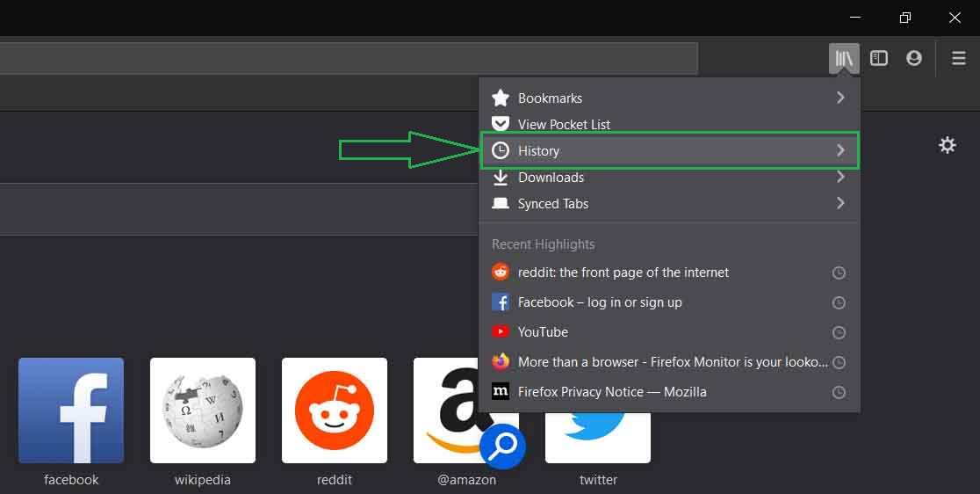Open Firefox Privacy Notice highlight
Viewport: 980px width, 494px height.
coord(611,392)
